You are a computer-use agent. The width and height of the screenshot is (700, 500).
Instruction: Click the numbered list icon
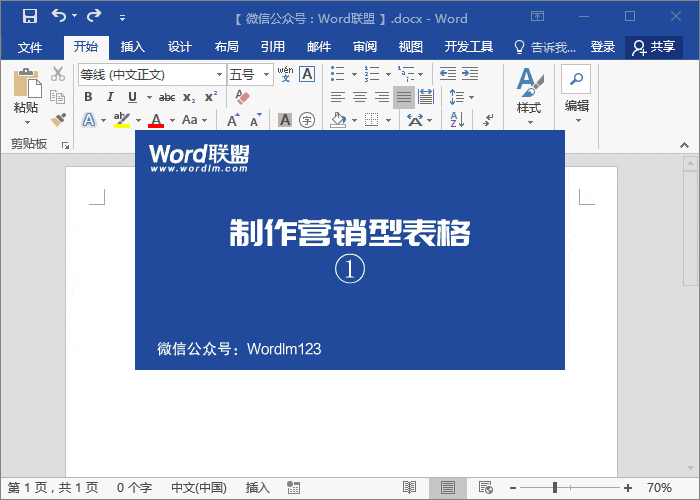tap(371, 74)
